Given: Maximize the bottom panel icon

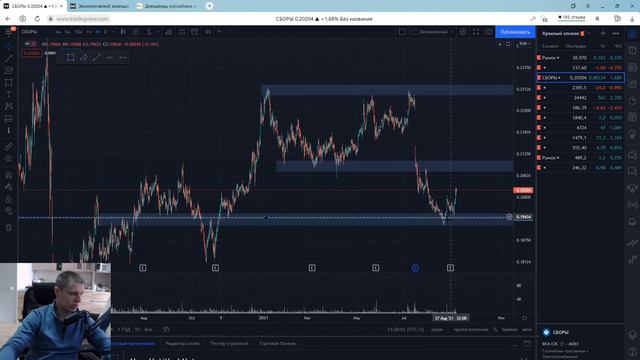Looking at the screenshot, I should click(527, 344).
